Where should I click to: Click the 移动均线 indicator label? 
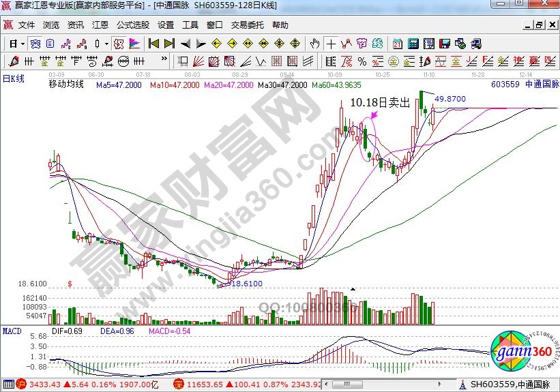[x=65, y=85]
